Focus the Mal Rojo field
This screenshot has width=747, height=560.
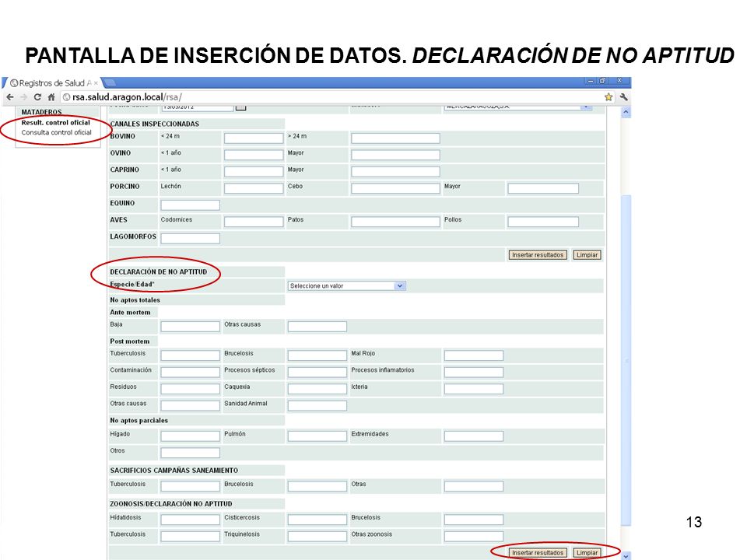pyautogui.click(x=474, y=355)
